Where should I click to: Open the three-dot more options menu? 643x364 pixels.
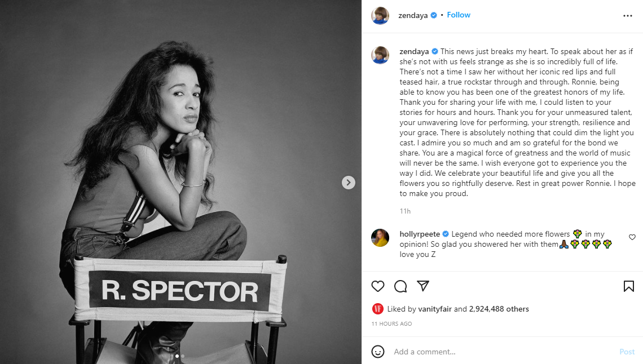628,16
